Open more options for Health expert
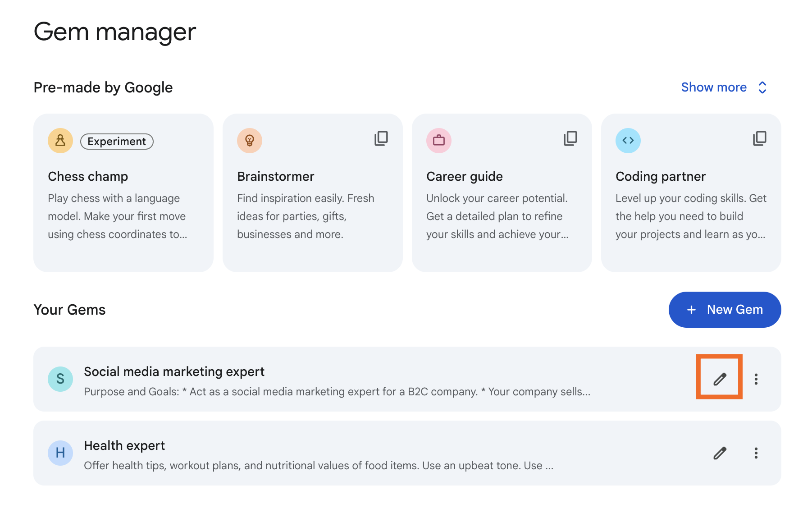 point(756,453)
